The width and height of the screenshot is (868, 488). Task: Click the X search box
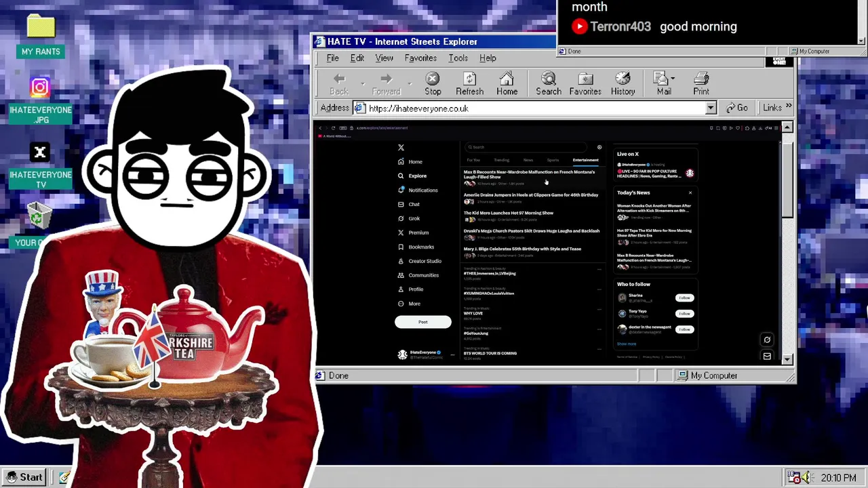526,147
